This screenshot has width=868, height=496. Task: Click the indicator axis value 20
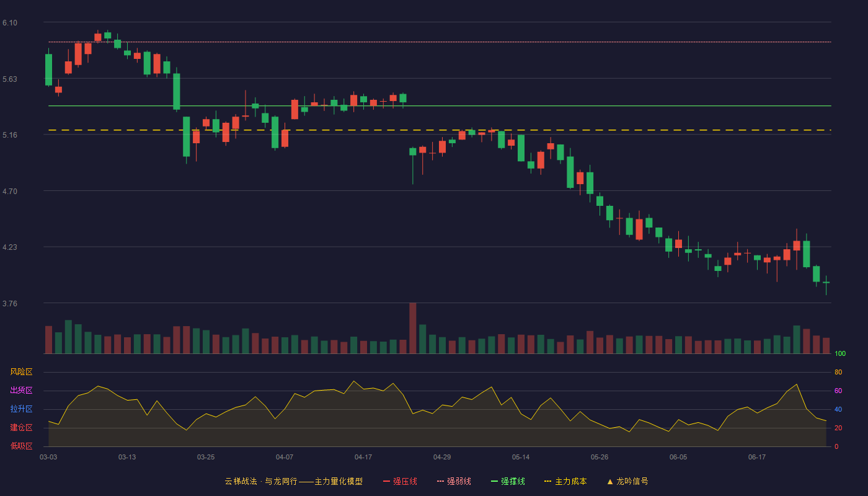(838, 428)
